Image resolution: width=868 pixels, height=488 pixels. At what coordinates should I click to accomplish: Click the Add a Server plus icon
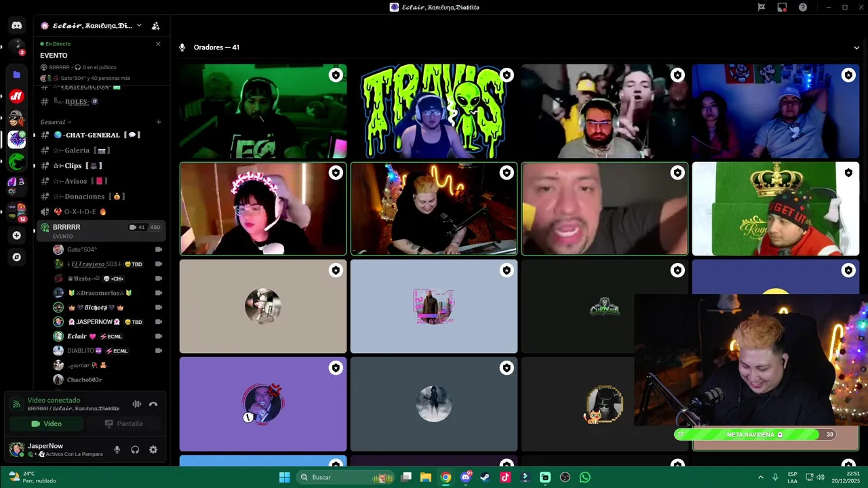click(x=17, y=235)
